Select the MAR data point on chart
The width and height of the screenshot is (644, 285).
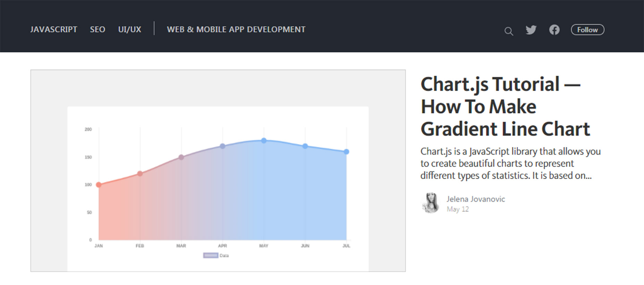(181, 157)
